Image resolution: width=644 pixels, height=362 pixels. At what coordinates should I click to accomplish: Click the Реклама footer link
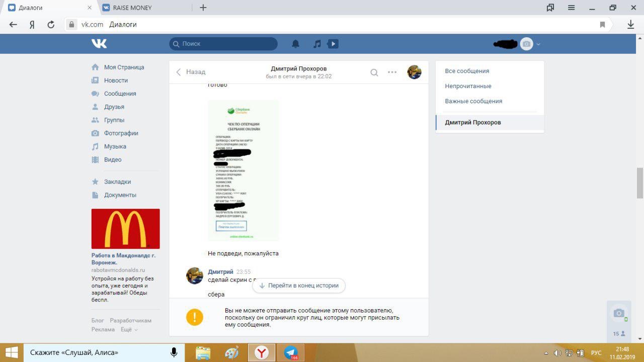[x=103, y=329]
